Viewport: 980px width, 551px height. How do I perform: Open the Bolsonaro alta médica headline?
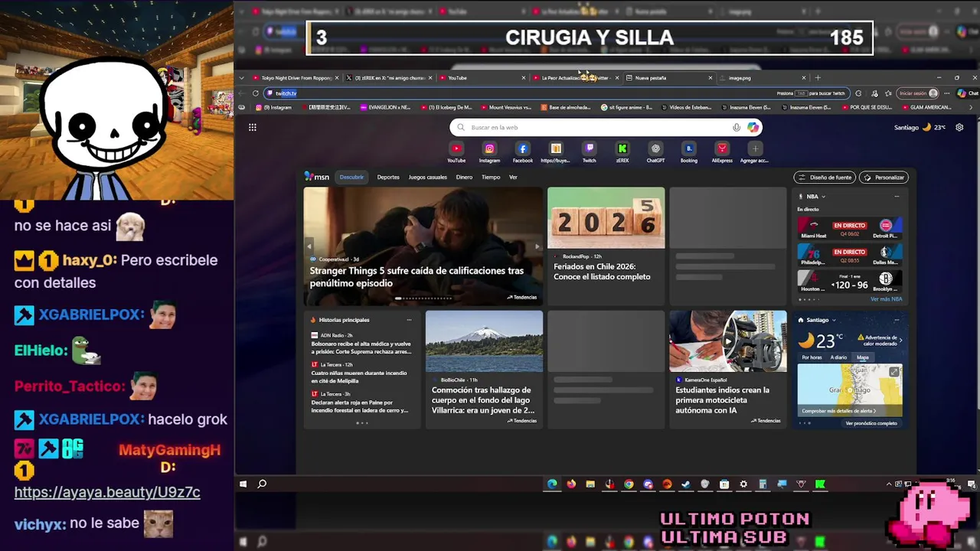[360, 347]
